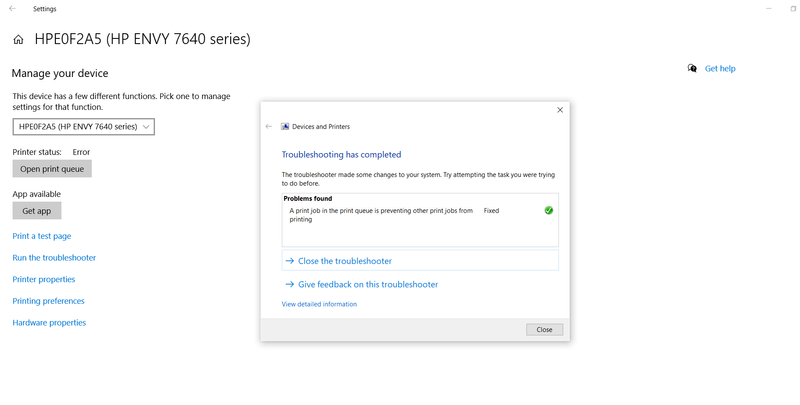800x405 pixels.
Task: Open Hardware properties
Action: click(x=49, y=323)
